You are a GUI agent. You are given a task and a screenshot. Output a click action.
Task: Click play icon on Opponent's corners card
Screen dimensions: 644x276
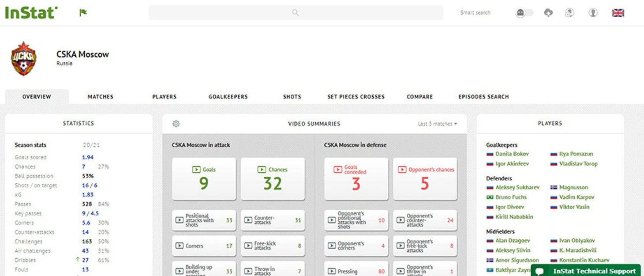pyautogui.click(x=332, y=246)
